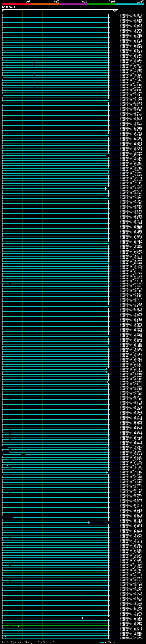Select hit UniRef100_Q1EMQ1
Image resolution: width=146 pixels, height=644 pixels.
click(131, 600)
